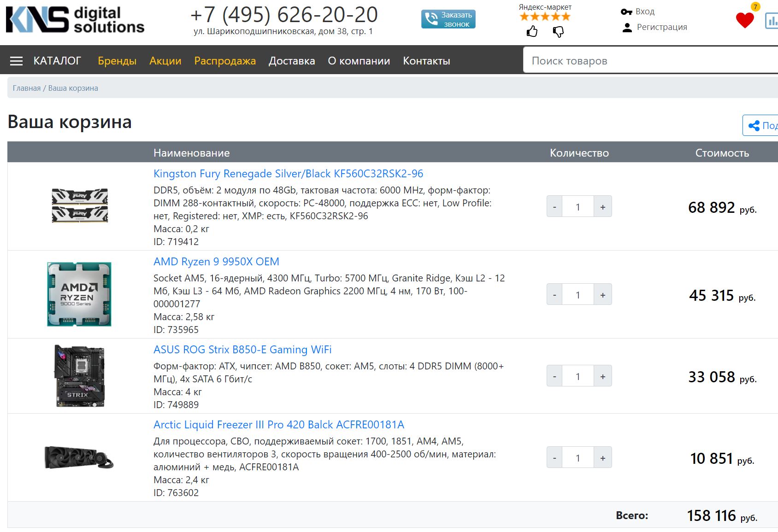Click the ID: 749889 text
Image resolution: width=778 pixels, height=532 pixels.
[176, 405]
